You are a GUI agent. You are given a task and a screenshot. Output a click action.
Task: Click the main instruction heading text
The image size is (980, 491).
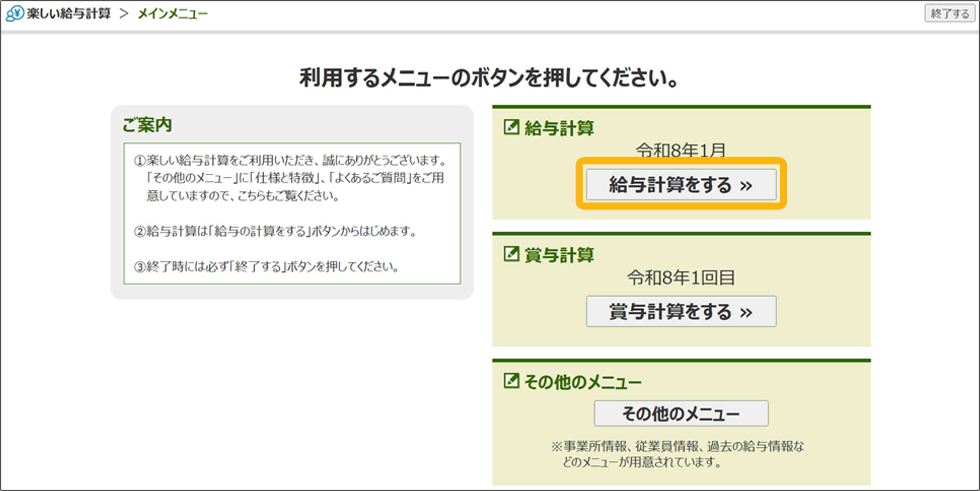coord(489,78)
